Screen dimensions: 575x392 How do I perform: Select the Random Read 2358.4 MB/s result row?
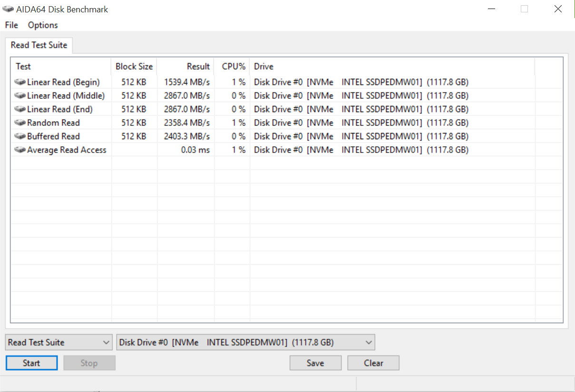pyautogui.click(x=186, y=123)
